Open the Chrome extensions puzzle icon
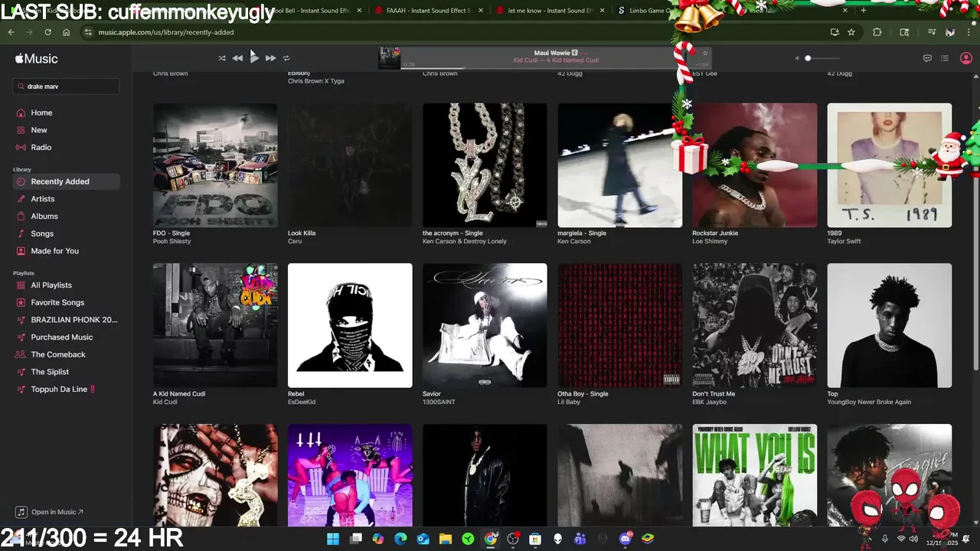 pyautogui.click(x=877, y=32)
